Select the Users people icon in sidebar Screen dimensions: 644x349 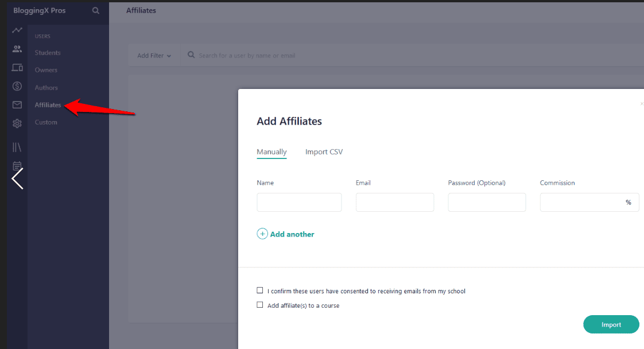point(16,48)
